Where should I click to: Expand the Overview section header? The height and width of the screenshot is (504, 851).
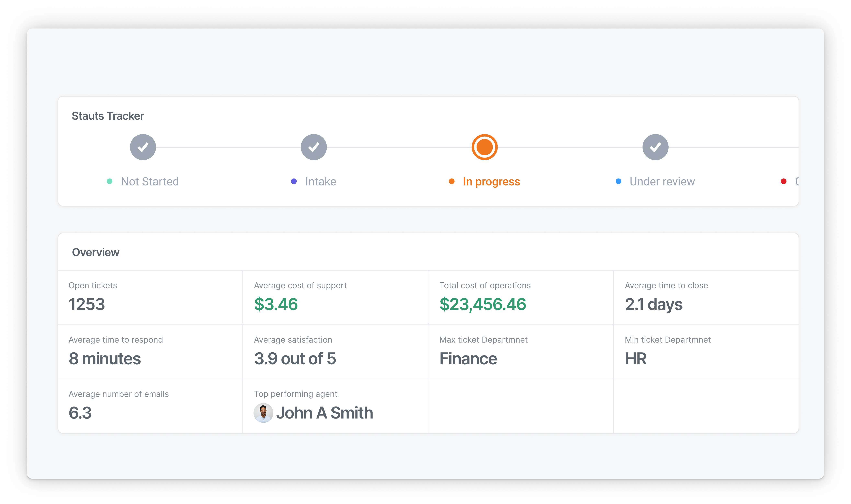click(95, 252)
